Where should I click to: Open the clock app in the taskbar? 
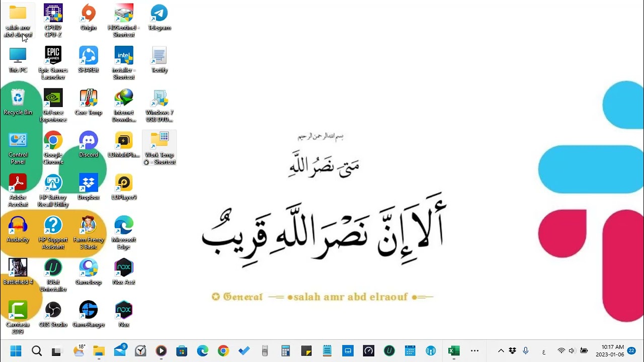tap(140, 351)
